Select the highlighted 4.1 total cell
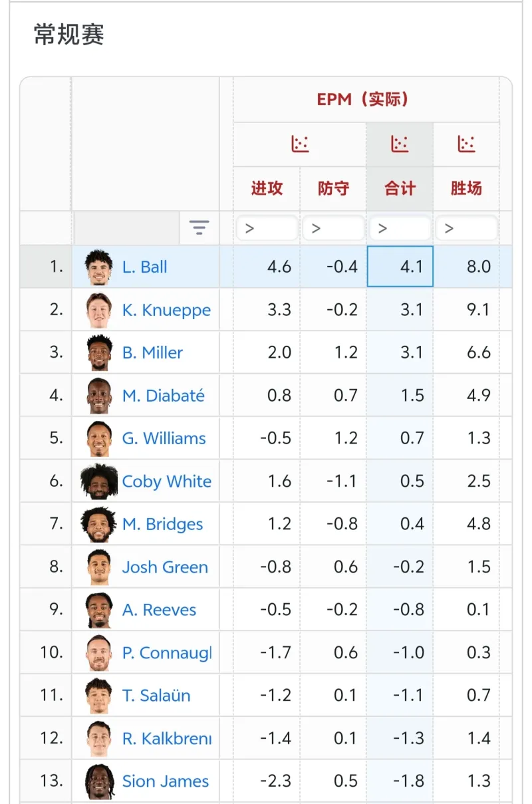The width and height of the screenshot is (532, 804). coord(400,267)
